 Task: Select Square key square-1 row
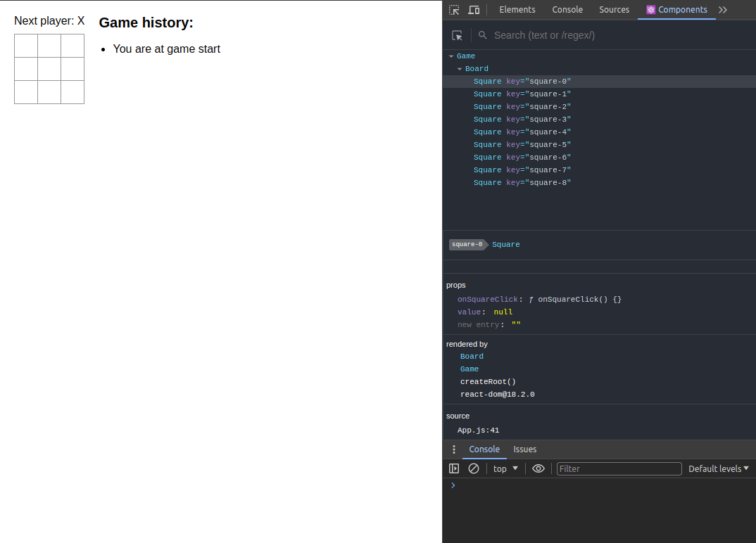pyautogui.click(x=599, y=94)
